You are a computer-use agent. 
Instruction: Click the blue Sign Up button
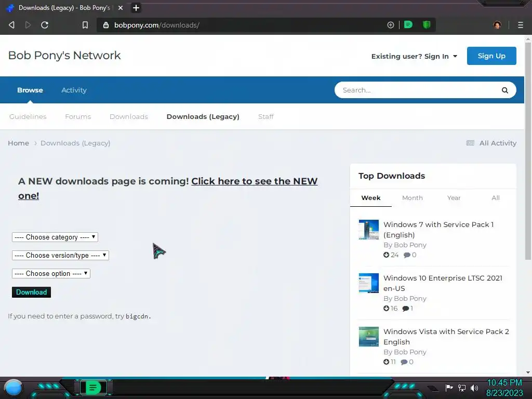coord(491,56)
